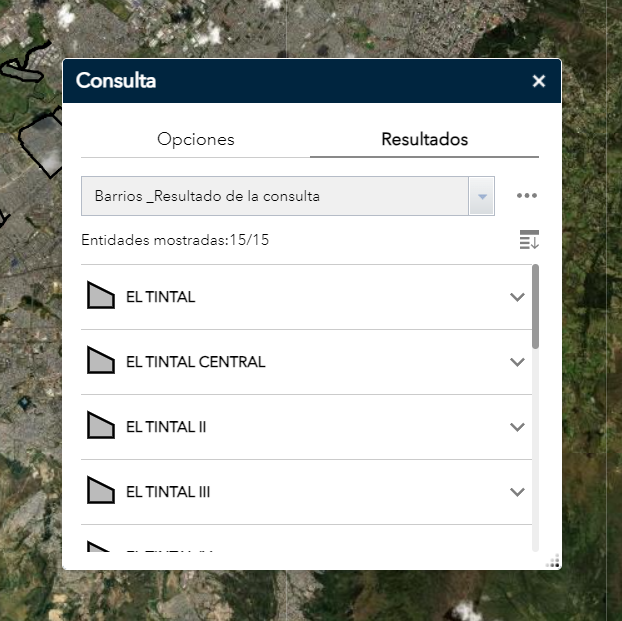This screenshot has height=621, width=622.
Task: Expand the EL TINTAL result details
Action: click(517, 297)
